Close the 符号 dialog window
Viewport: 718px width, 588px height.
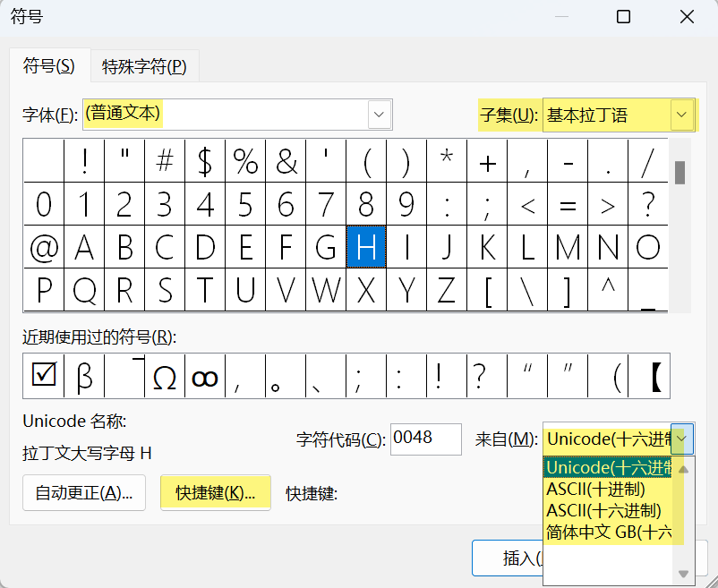(x=687, y=17)
